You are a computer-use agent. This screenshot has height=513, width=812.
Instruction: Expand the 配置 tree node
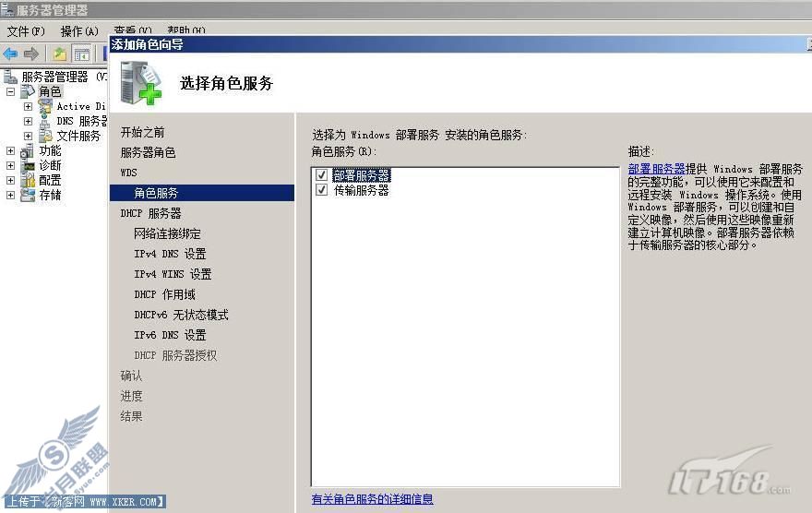pos(10,180)
